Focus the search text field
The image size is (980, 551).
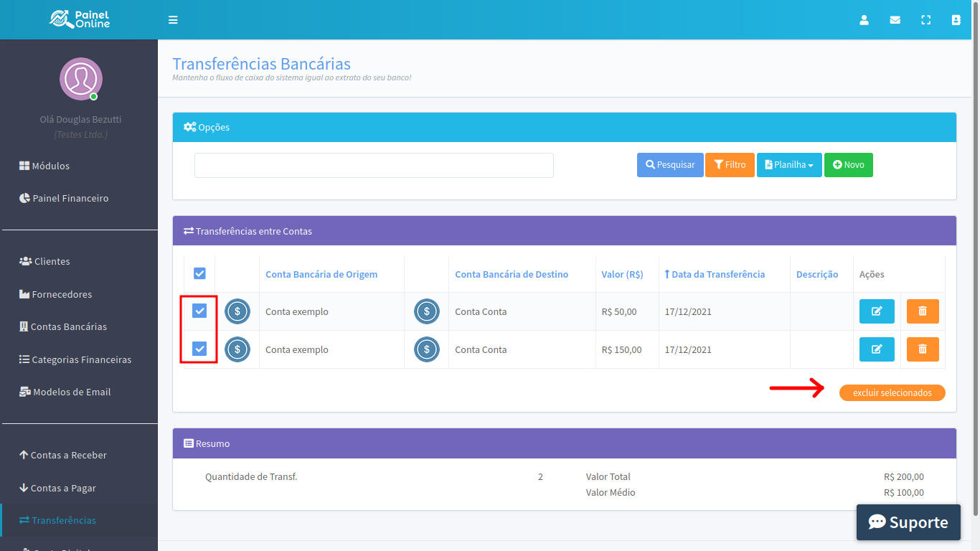(x=374, y=165)
